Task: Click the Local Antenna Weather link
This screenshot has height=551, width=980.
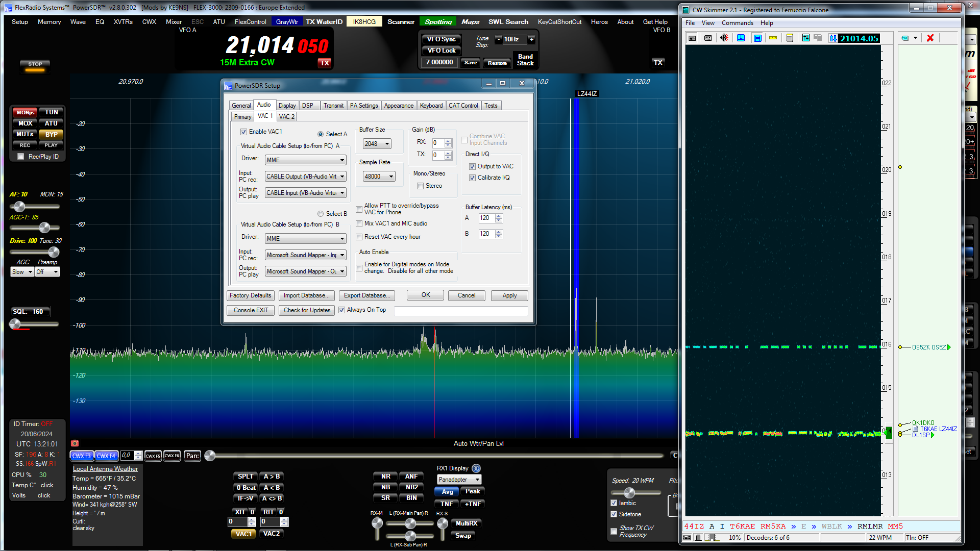Action: coord(105,469)
